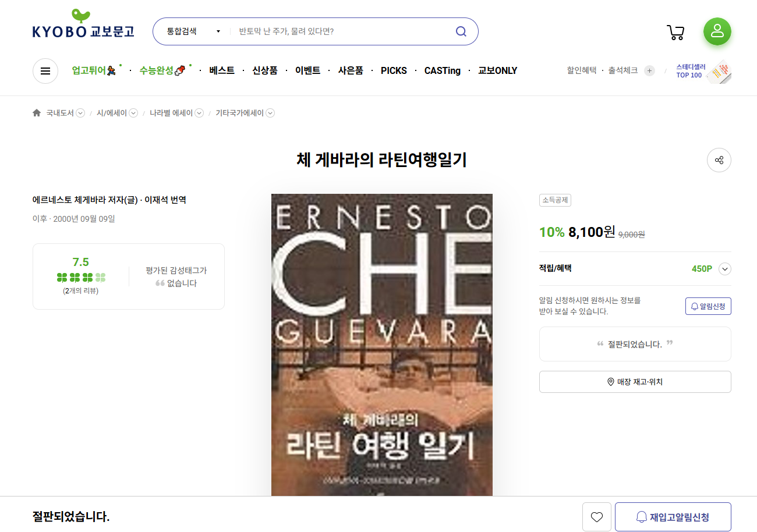
Task: Open the 통합검색 search scope dropdown
Action: 193,31
